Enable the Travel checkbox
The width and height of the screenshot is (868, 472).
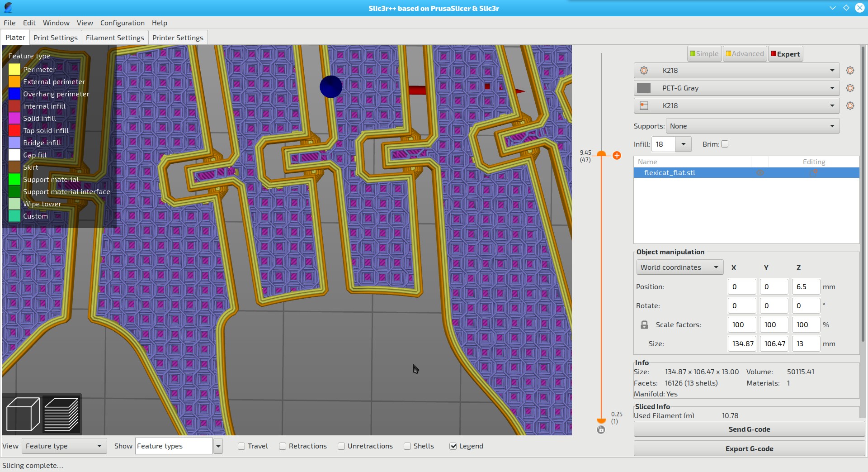[x=241, y=446]
